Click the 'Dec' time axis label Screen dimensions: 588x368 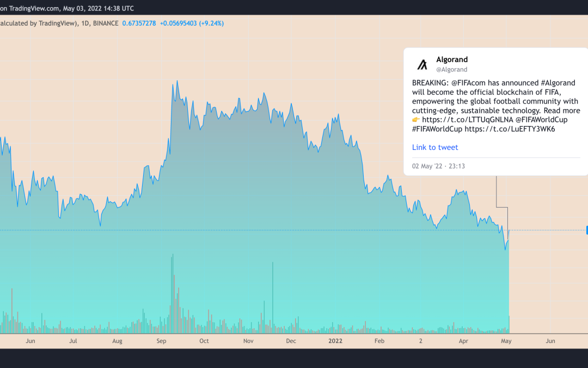(x=291, y=341)
